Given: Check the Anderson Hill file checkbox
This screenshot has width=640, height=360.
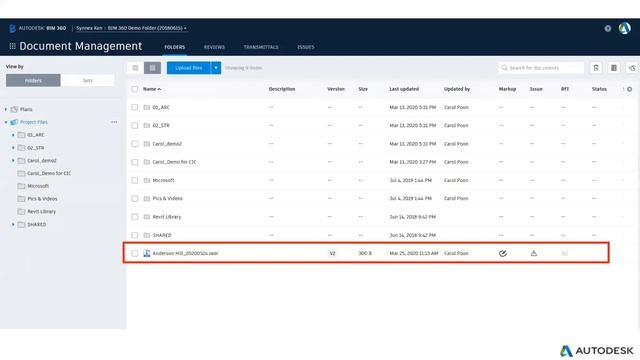Looking at the screenshot, I should [x=135, y=253].
